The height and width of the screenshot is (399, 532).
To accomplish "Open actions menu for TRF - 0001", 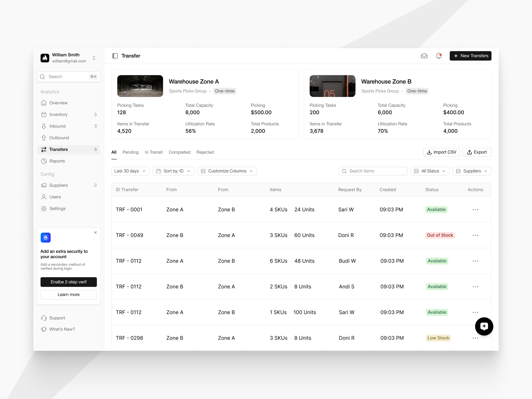I will coord(475,210).
